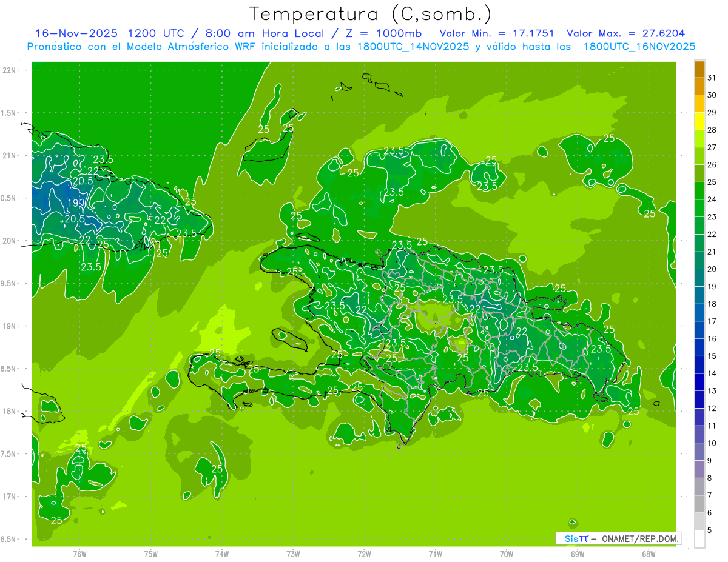Click the 18N latitude axis label
This screenshot has height=562, width=728.
click(x=9, y=411)
